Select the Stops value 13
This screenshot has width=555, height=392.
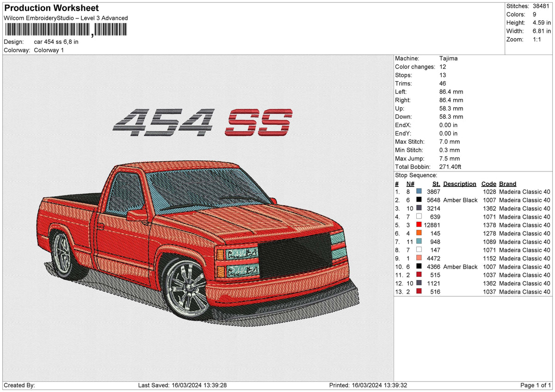(443, 75)
